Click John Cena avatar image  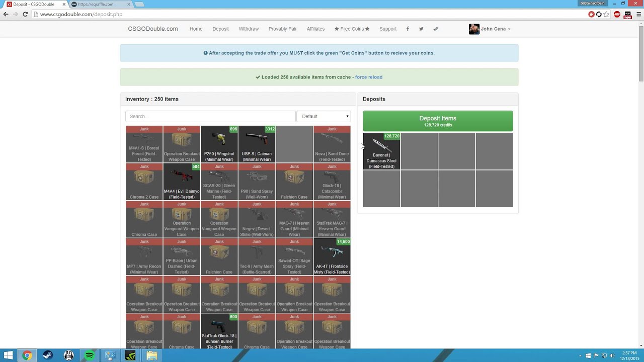pyautogui.click(x=474, y=29)
